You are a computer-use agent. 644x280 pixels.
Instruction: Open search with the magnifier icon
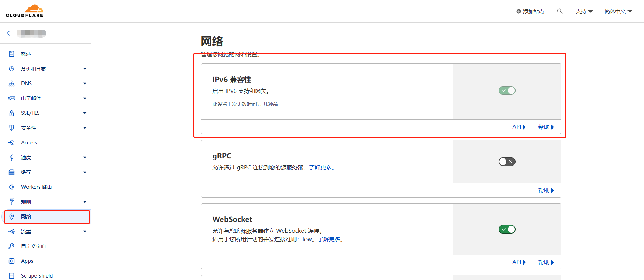[x=560, y=11]
